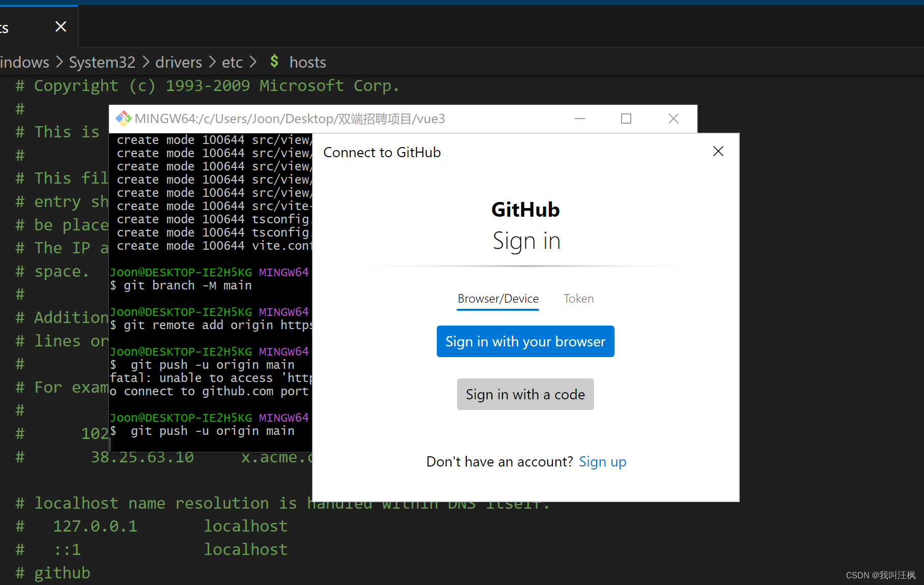Click the 'localhost name resolution' comment line
The image size is (924, 585).
click(x=283, y=503)
